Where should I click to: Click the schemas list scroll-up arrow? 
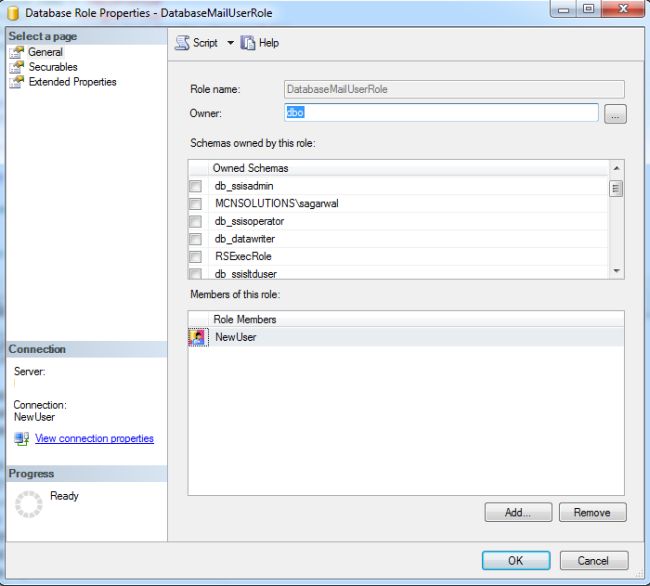616,168
